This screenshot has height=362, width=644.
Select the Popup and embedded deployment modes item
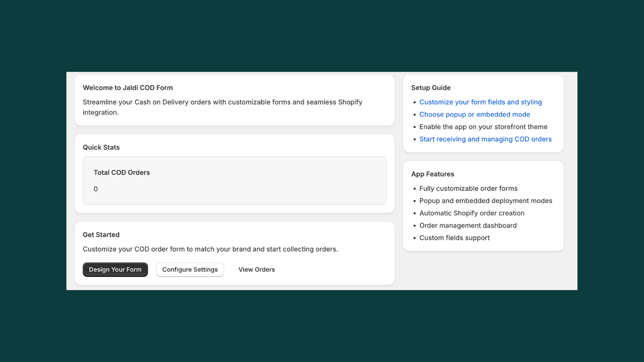[x=486, y=201]
